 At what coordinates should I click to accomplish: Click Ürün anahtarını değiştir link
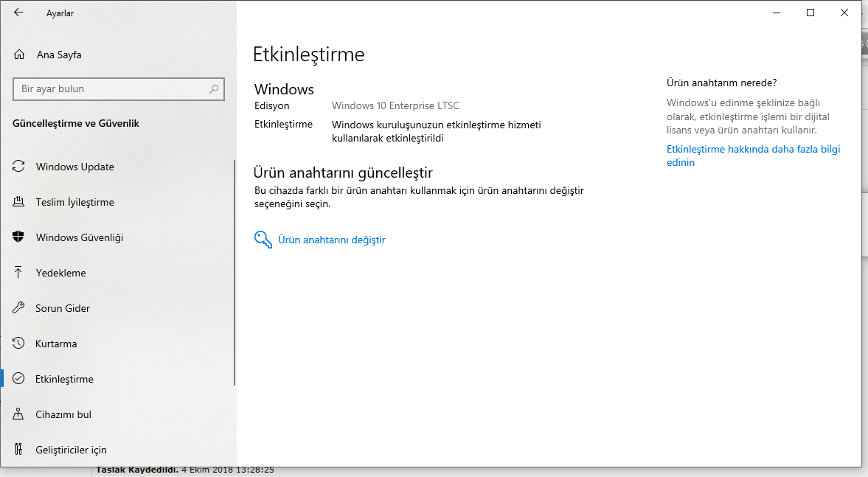point(332,240)
